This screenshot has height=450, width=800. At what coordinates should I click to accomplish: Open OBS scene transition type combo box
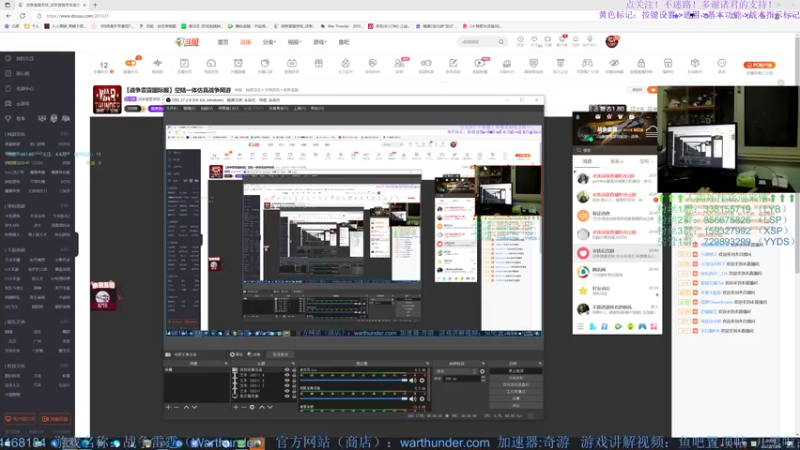point(456,371)
